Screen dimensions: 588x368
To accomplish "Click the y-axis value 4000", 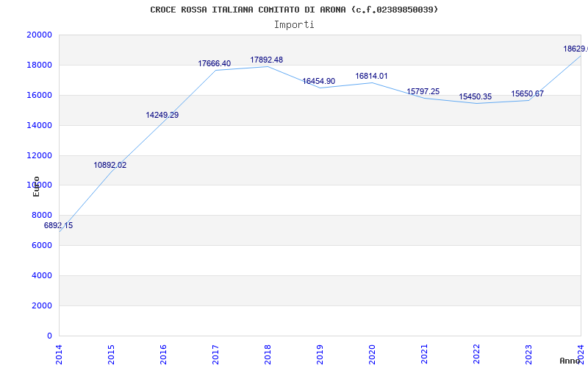I will [x=42, y=275].
